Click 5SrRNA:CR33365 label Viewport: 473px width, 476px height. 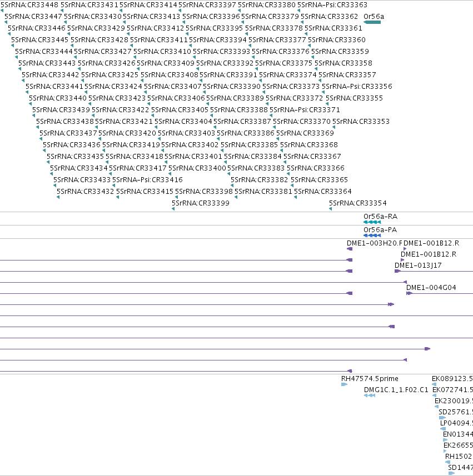point(319,180)
